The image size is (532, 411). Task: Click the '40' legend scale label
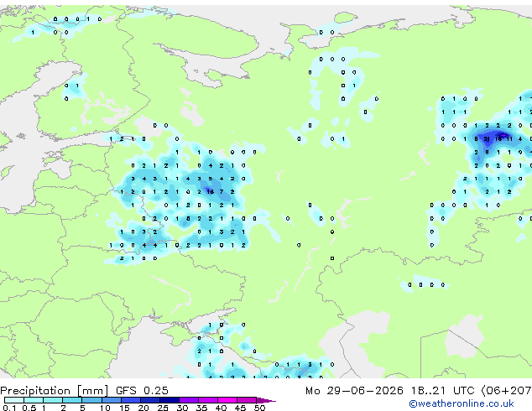point(221,408)
